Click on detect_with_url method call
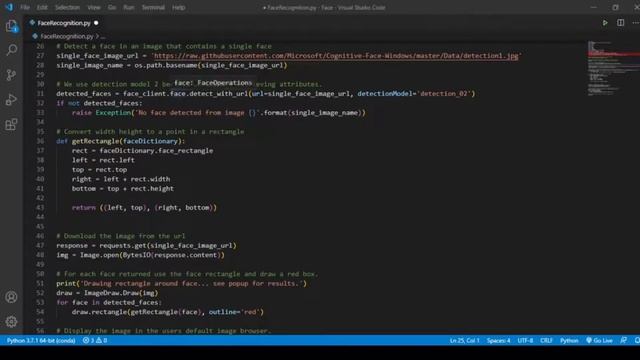 [x=218, y=93]
